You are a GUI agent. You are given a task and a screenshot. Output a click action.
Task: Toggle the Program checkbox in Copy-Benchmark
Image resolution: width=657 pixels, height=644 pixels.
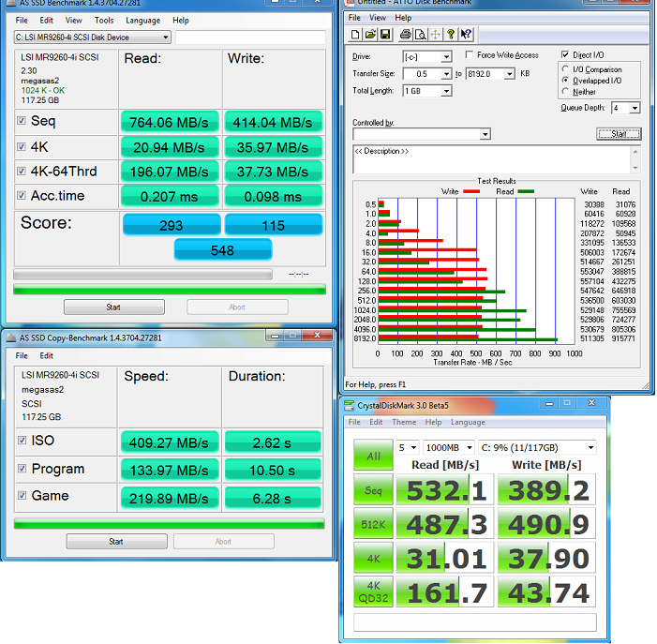tap(22, 468)
